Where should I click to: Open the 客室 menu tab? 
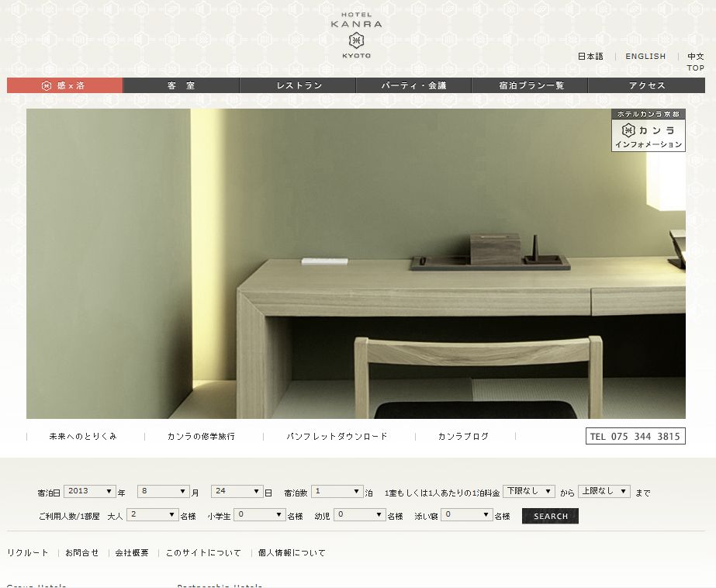[182, 85]
